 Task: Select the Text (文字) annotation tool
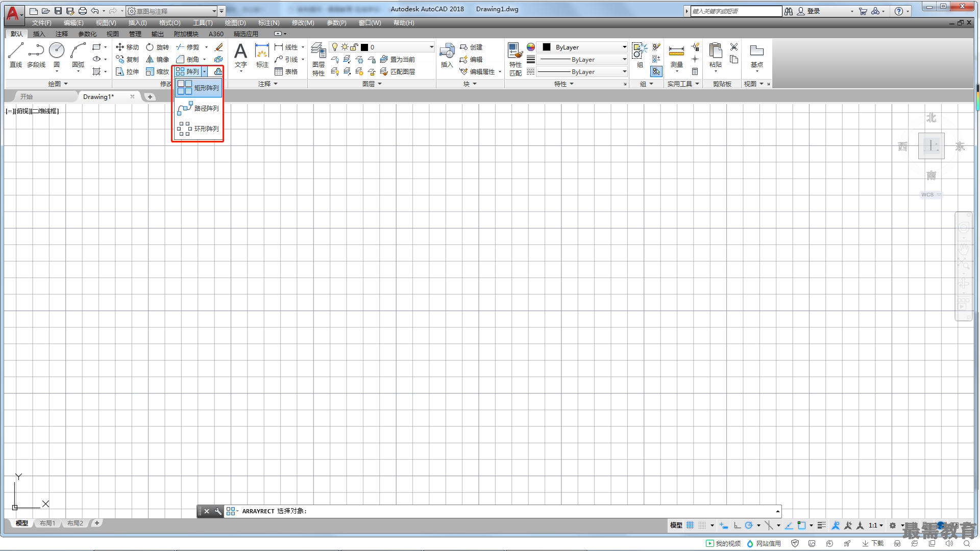tap(240, 55)
